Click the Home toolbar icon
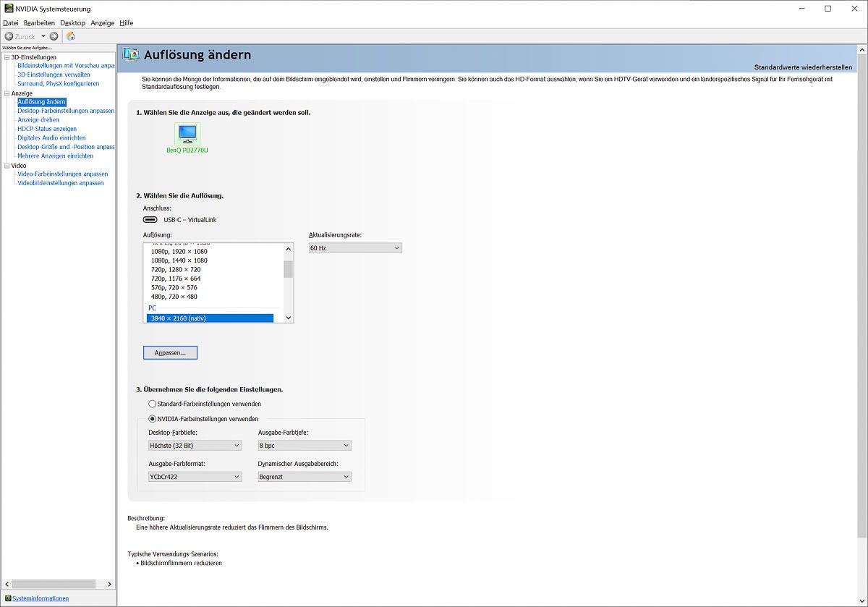The height and width of the screenshot is (607, 868). (x=71, y=36)
